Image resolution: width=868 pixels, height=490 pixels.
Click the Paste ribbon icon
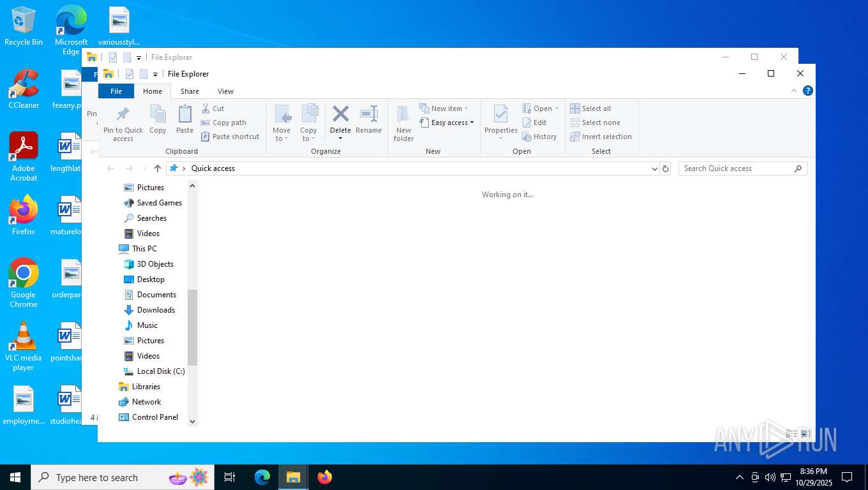click(184, 115)
